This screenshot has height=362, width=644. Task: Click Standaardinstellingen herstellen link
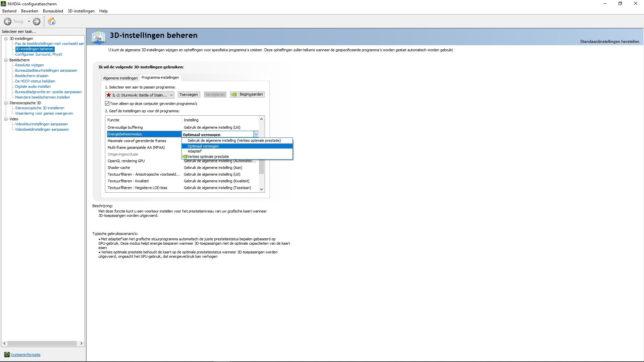609,42
